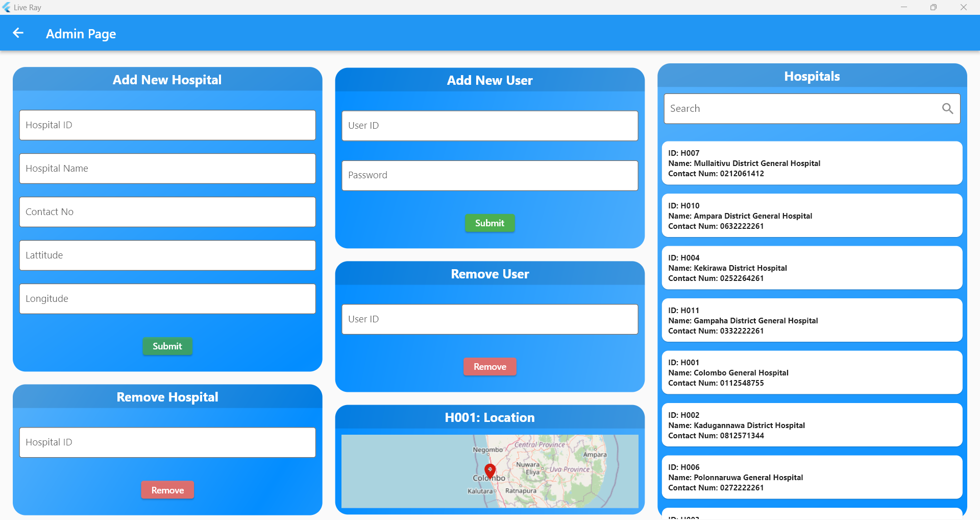The width and height of the screenshot is (980, 520).
Task: Click Ratnapura label on the map
Action: click(x=521, y=491)
